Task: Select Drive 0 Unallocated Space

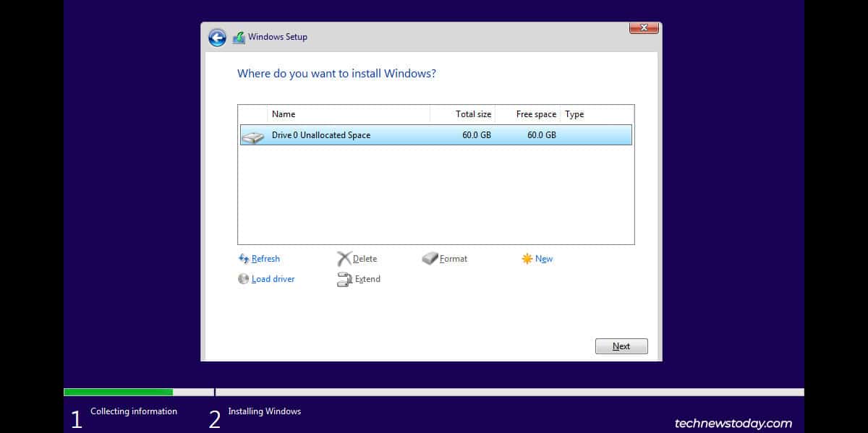Action: pos(434,134)
